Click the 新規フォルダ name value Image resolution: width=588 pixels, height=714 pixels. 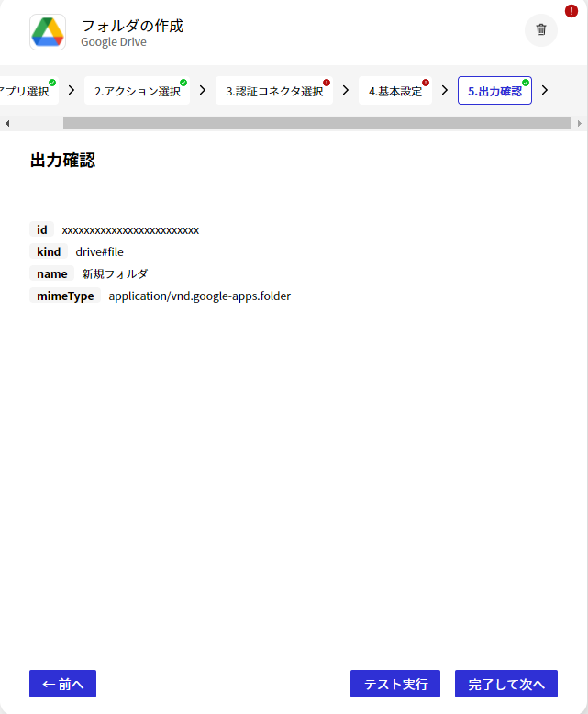116,273
